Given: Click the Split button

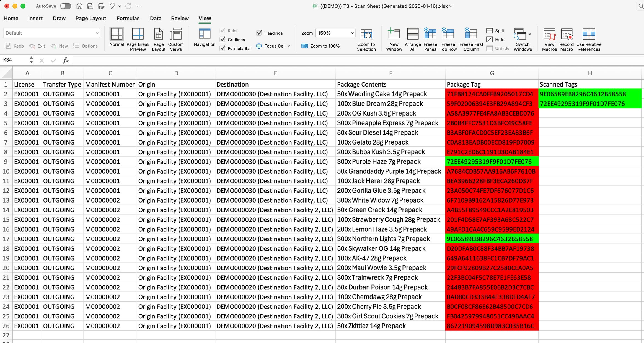Looking at the screenshot, I should pos(495,31).
